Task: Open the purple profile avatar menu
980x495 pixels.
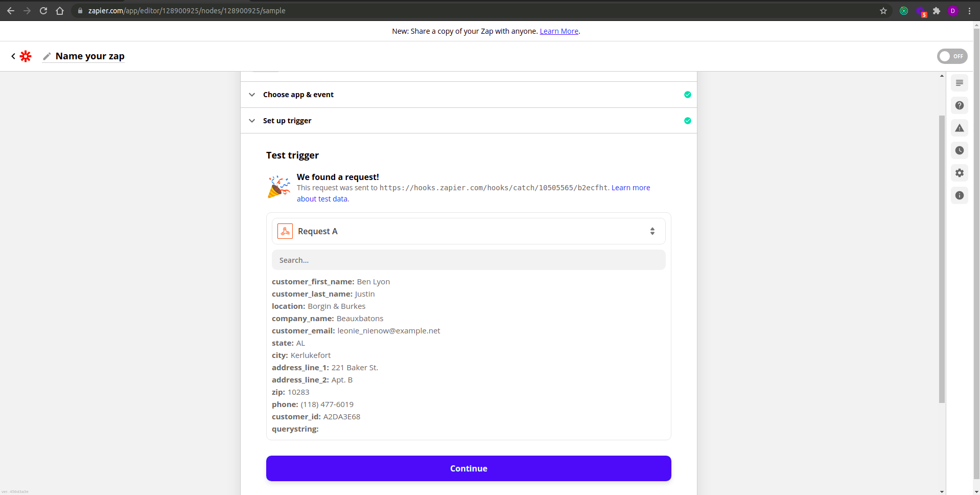Action: 953,11
